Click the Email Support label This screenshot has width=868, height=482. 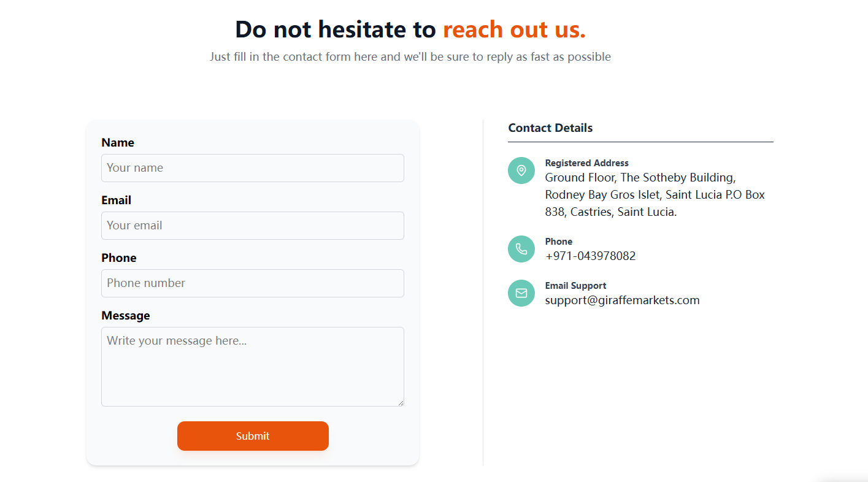575,286
